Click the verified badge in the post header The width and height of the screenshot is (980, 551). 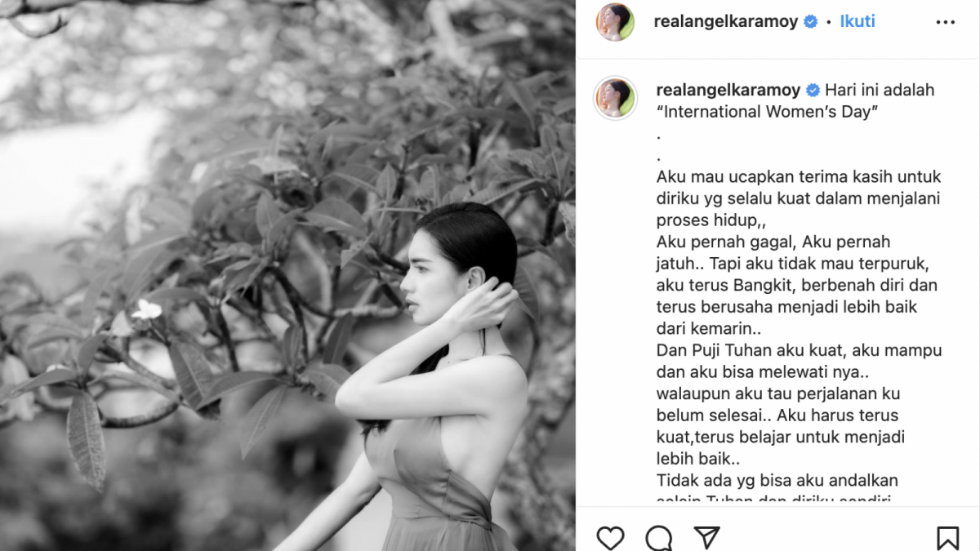(811, 22)
